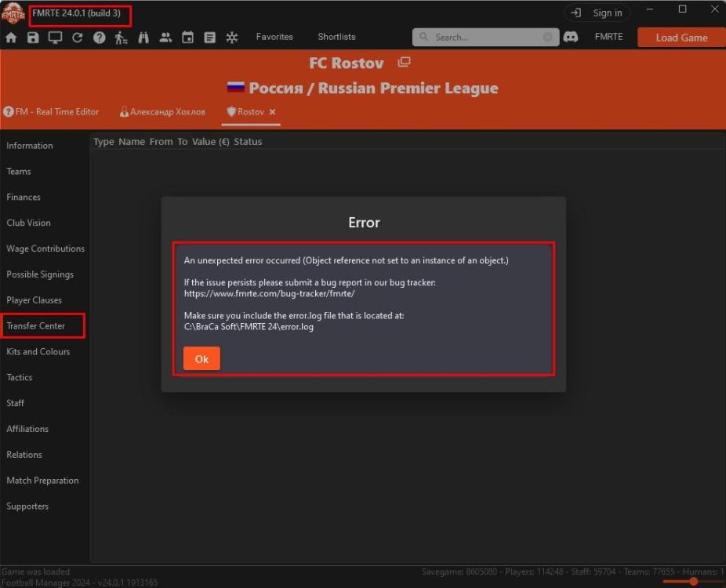Click Ok in the Error dialog
Viewport: 726px width, 588px height.
coord(201,359)
